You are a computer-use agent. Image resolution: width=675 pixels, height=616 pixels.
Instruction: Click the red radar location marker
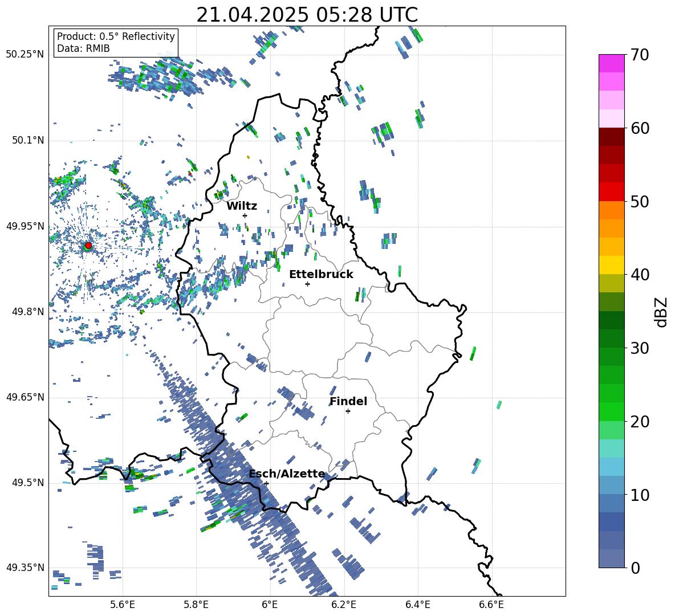tap(88, 245)
